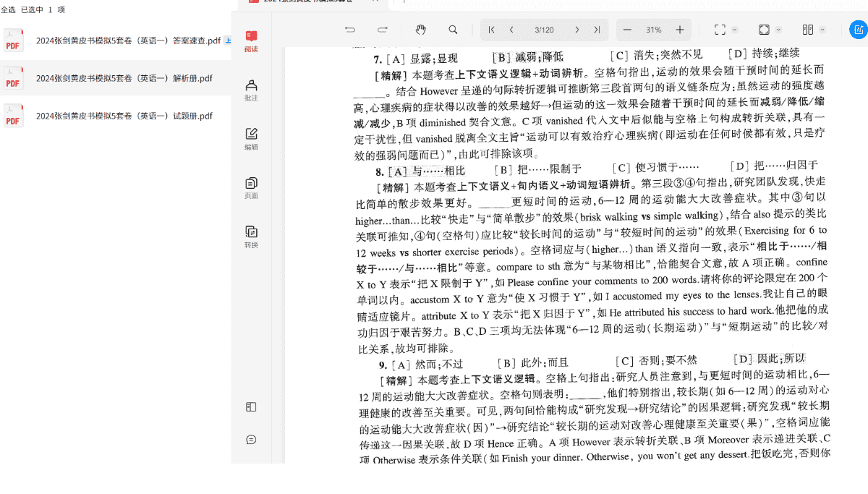The width and height of the screenshot is (868, 494).
Task: Switch to the 编辑 edit tab
Action: tap(251, 138)
